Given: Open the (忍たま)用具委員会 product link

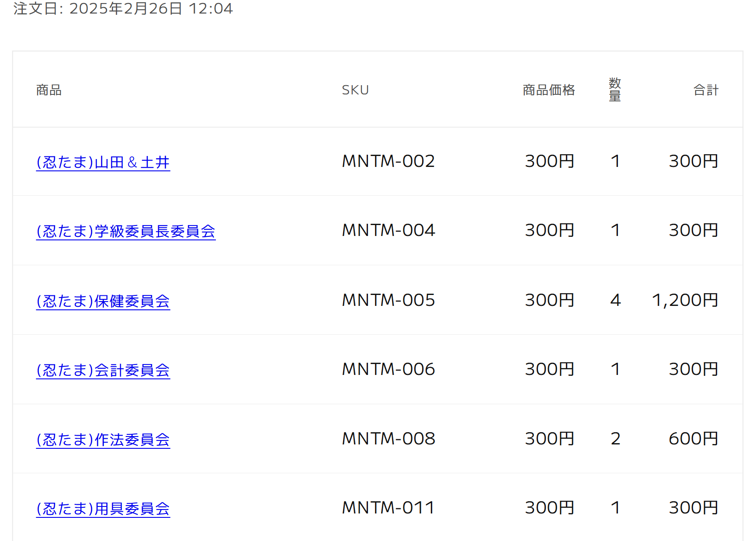Looking at the screenshot, I should (x=103, y=509).
